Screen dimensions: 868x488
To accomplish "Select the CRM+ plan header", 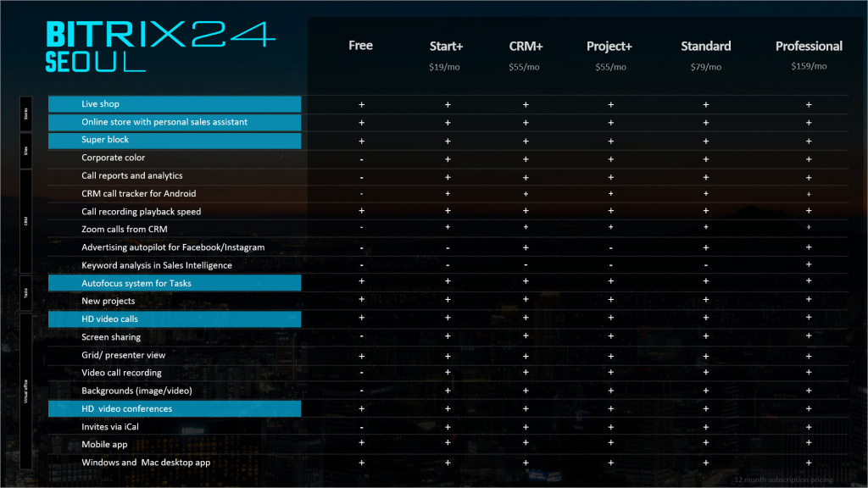I will pos(526,46).
